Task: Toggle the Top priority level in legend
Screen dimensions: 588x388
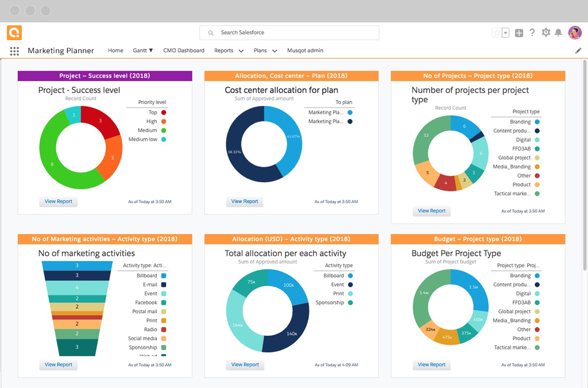Action: pos(152,112)
